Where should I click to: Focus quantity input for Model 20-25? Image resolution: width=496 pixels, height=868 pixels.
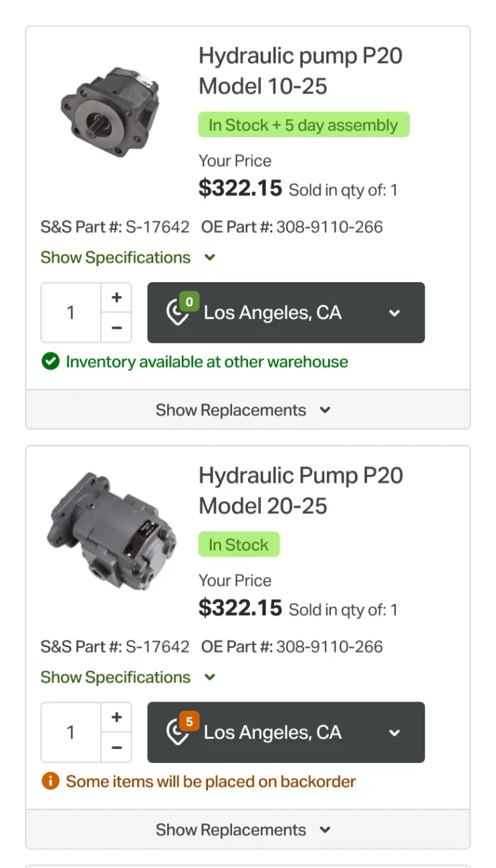point(72,733)
